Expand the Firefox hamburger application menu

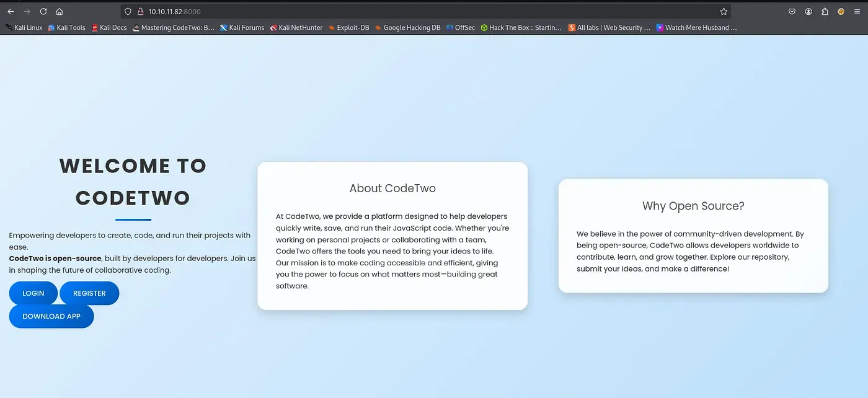click(x=857, y=11)
